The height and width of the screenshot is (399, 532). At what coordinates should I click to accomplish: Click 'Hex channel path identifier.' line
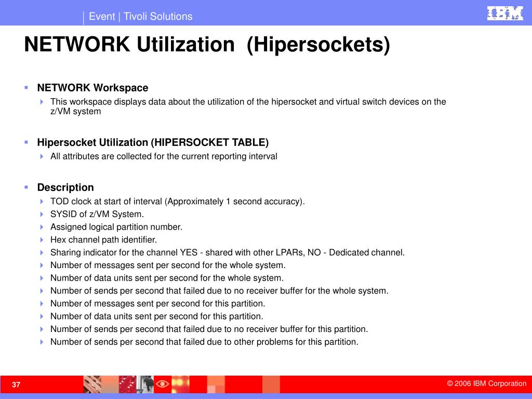point(103,240)
